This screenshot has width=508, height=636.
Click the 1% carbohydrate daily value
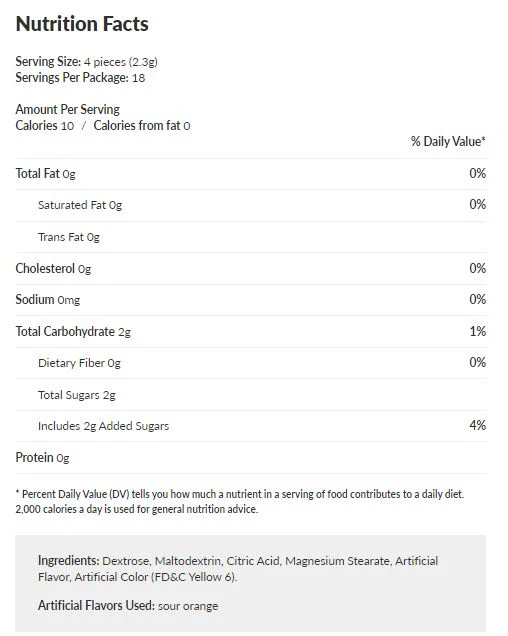478,331
